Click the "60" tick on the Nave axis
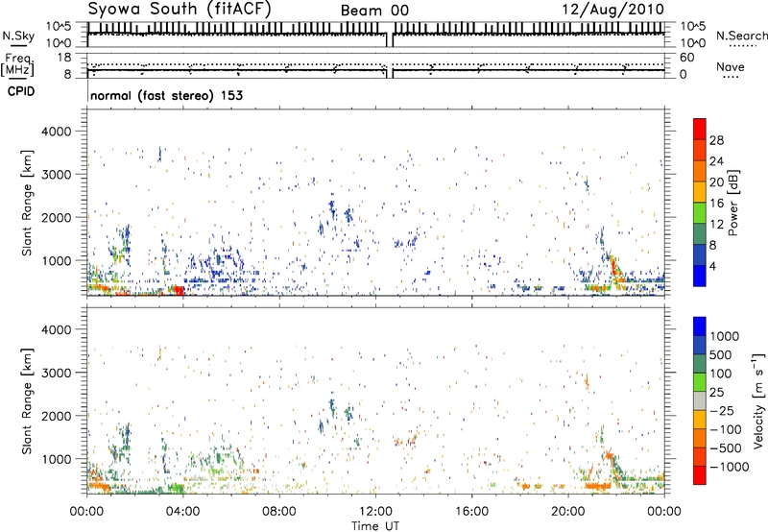The width and height of the screenshot is (768, 532). click(686, 58)
